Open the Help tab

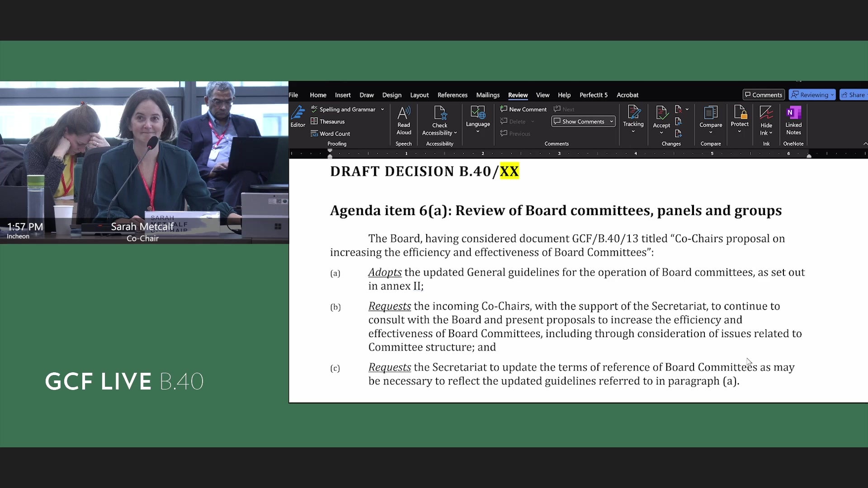[x=564, y=95]
